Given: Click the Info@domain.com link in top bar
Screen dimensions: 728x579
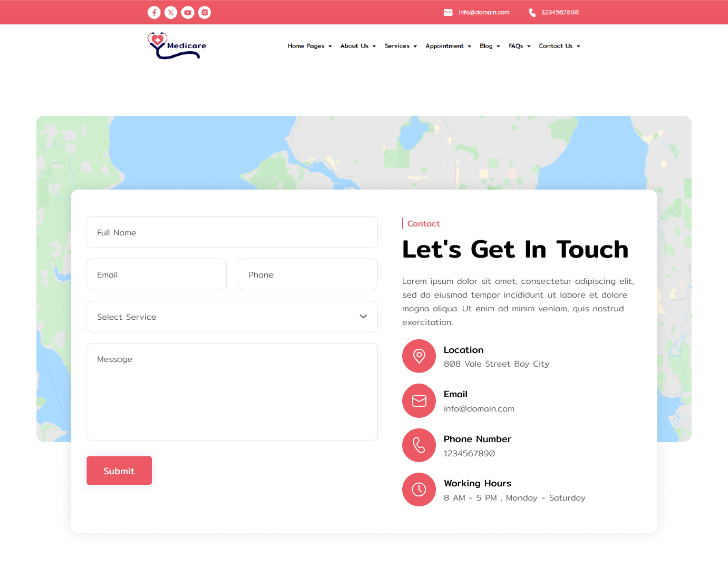Looking at the screenshot, I should click(x=483, y=12).
